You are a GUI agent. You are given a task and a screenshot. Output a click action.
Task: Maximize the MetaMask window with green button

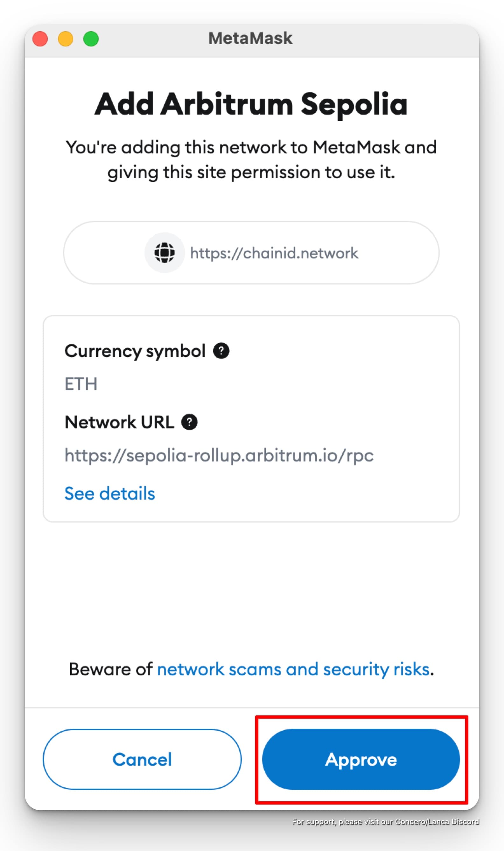click(91, 39)
